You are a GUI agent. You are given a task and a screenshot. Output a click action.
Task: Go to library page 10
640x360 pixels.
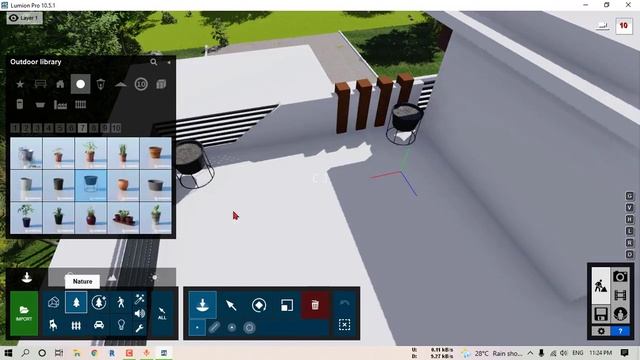click(x=116, y=128)
